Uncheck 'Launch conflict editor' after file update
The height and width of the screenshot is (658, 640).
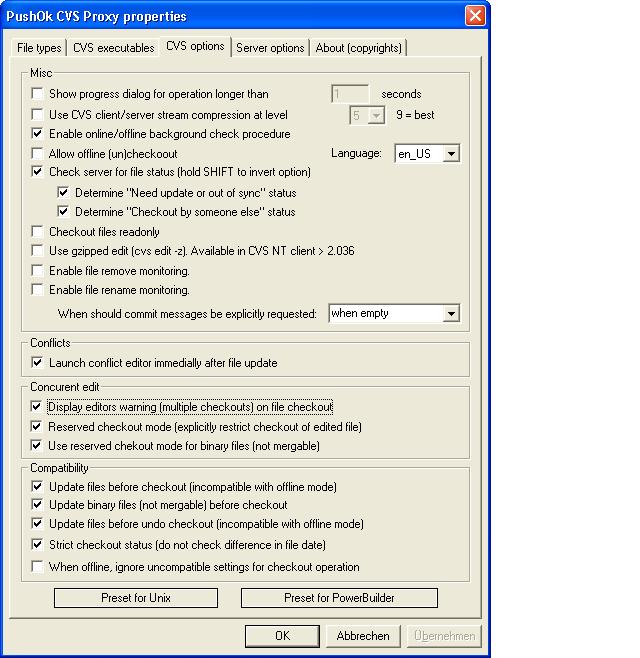point(38,362)
